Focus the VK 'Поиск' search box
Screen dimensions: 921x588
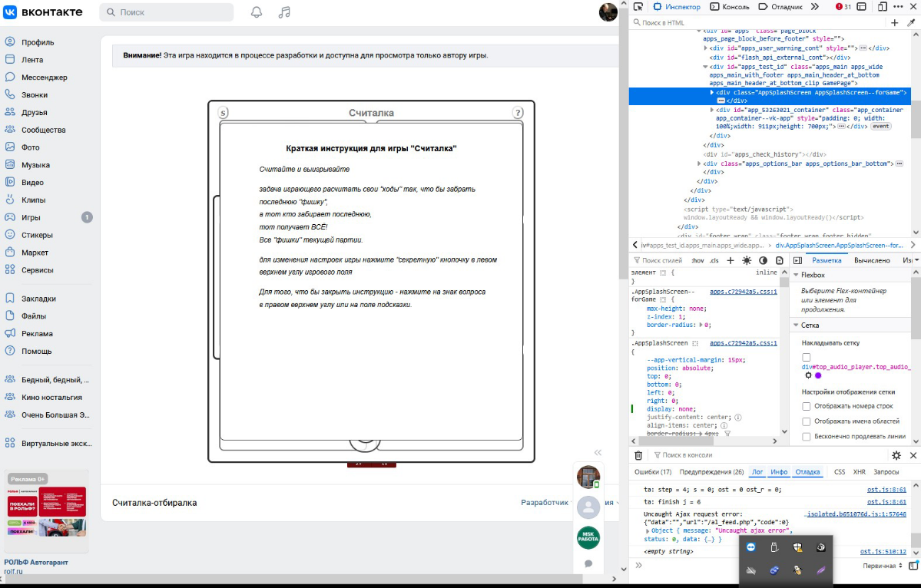click(167, 12)
